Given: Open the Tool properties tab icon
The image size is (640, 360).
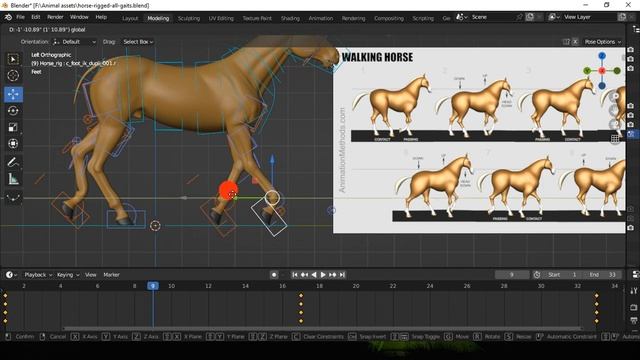Looking at the screenshot, I should pyautogui.click(x=634, y=291).
